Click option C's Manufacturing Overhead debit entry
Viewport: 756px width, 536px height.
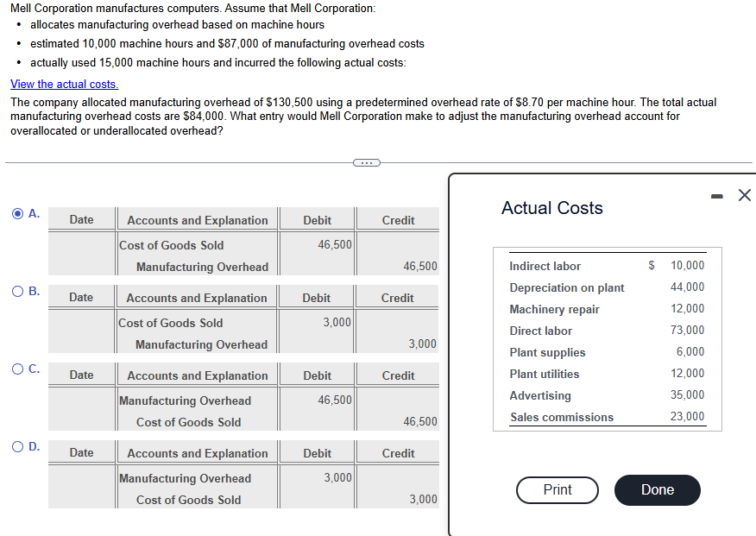tap(186, 401)
